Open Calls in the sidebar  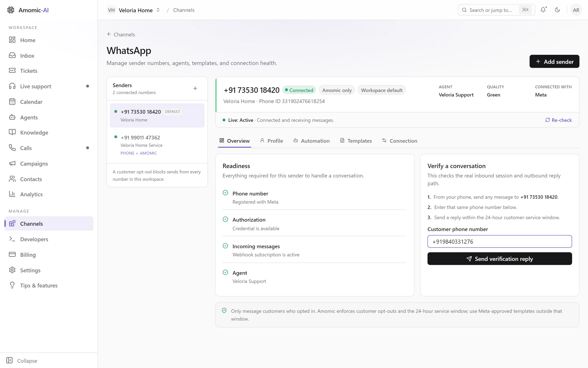49,148
